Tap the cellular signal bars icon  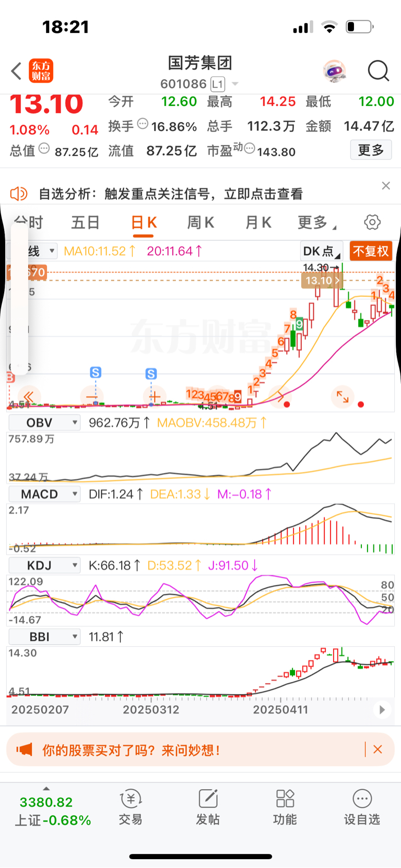[x=303, y=27]
